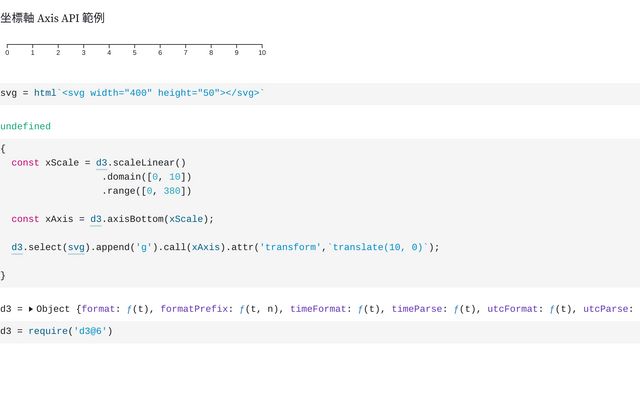Click the d3 reference before axisBottom
640x400 pixels.
tap(96, 219)
